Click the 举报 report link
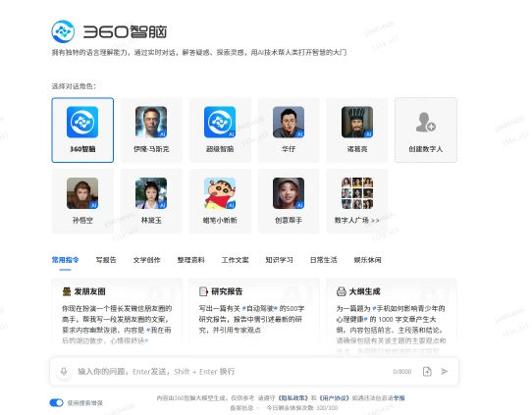 (x=399, y=398)
